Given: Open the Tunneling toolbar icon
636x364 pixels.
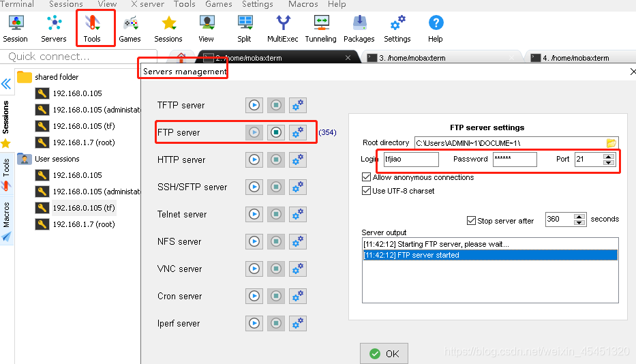Looking at the screenshot, I should coord(321,29).
